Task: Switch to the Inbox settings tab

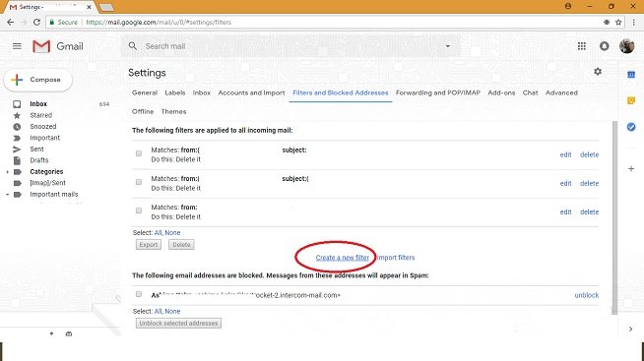Action: [x=202, y=92]
